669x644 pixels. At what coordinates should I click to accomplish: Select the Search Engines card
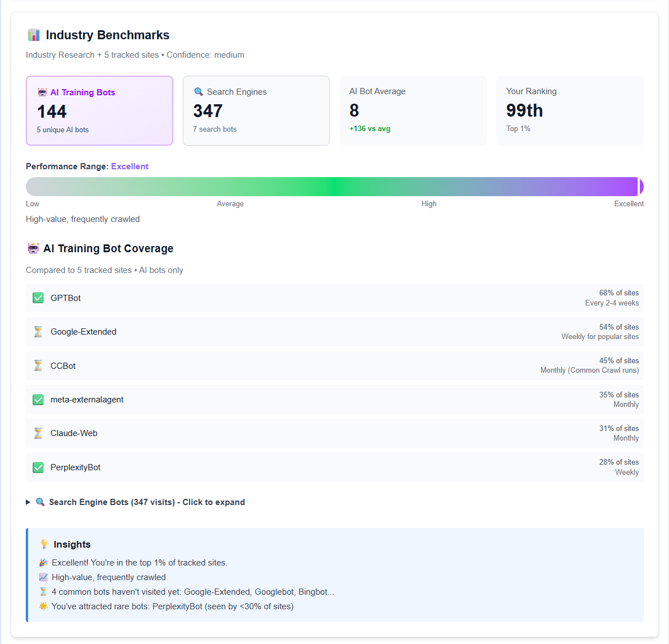tap(256, 110)
